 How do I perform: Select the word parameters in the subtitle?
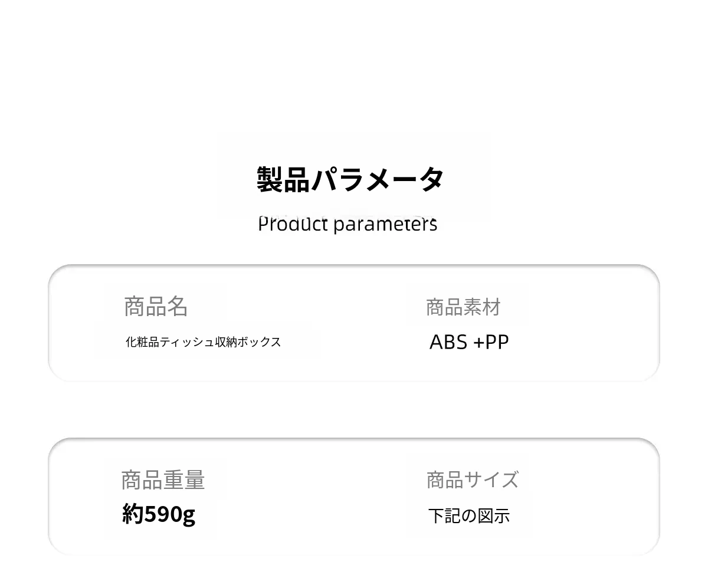point(385,224)
